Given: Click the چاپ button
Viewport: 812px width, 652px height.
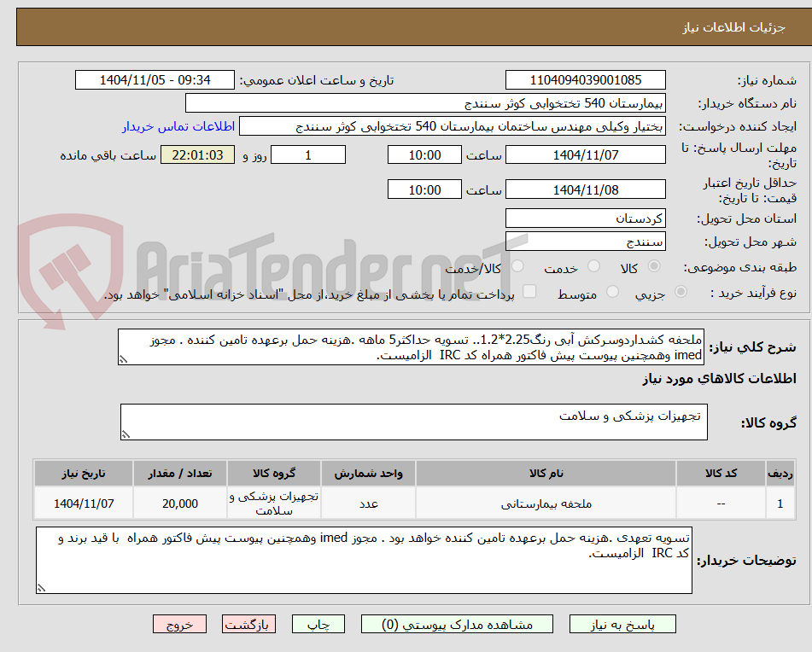Looking at the screenshot, I should tap(319, 624).
